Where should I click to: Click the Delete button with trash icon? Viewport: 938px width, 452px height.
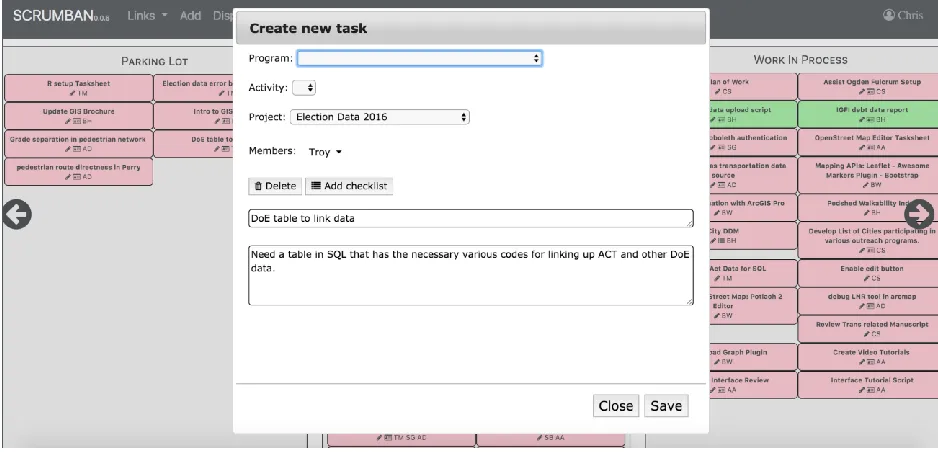click(275, 186)
